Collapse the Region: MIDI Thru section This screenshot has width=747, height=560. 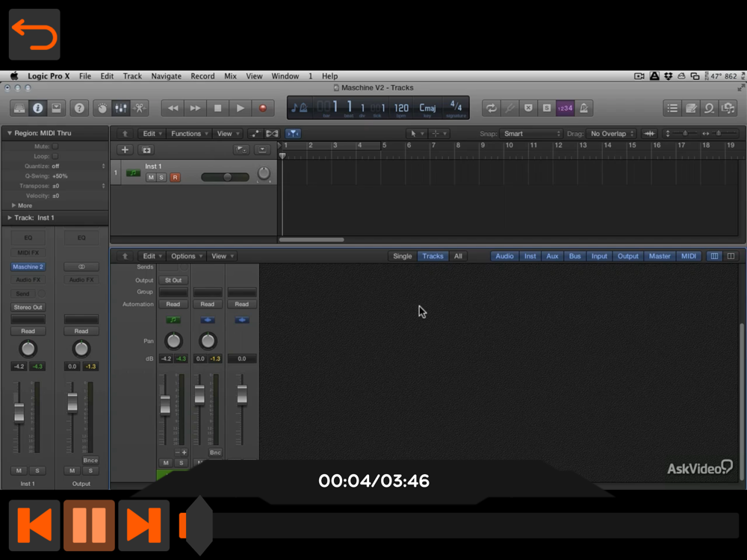(x=9, y=134)
